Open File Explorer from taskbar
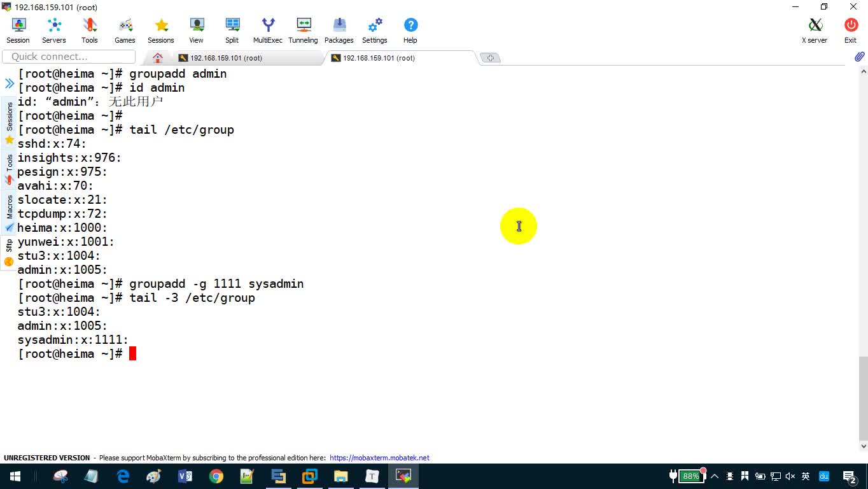The image size is (868, 489). [x=341, y=476]
